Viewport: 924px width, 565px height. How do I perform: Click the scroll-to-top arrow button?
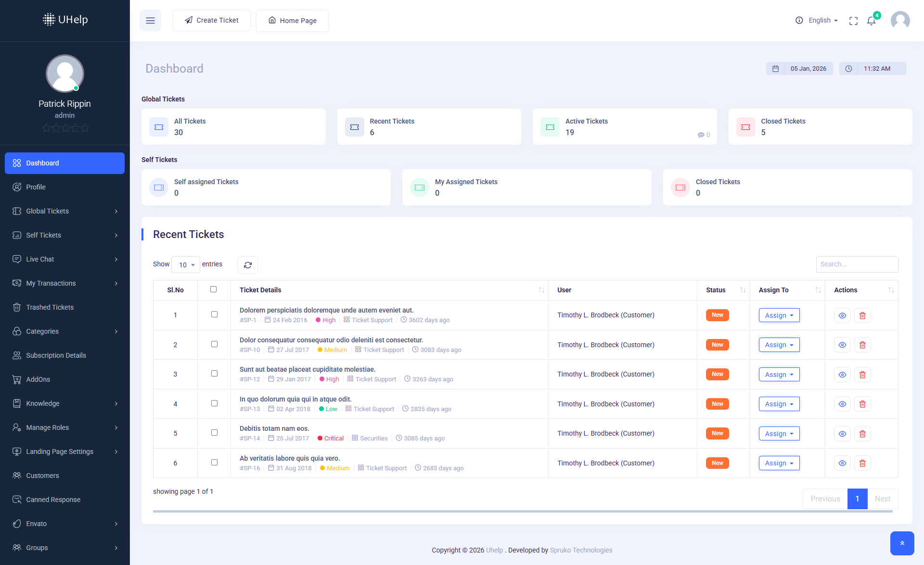tap(902, 543)
